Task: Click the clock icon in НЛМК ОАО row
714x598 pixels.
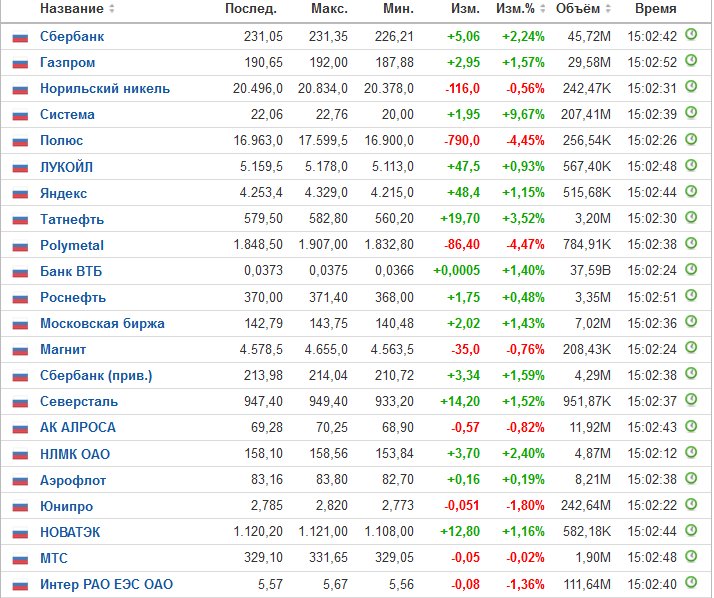Action: point(691,452)
